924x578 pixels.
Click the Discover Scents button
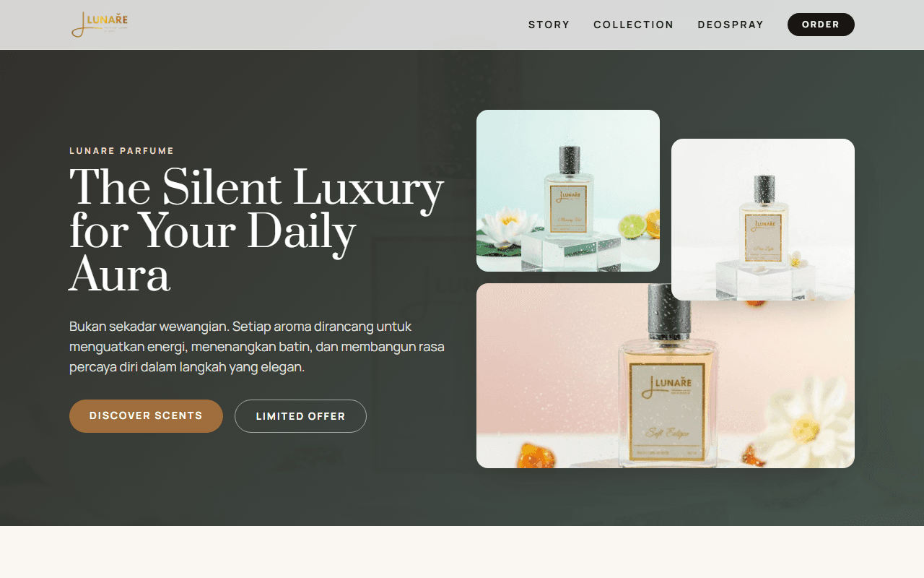click(x=146, y=416)
